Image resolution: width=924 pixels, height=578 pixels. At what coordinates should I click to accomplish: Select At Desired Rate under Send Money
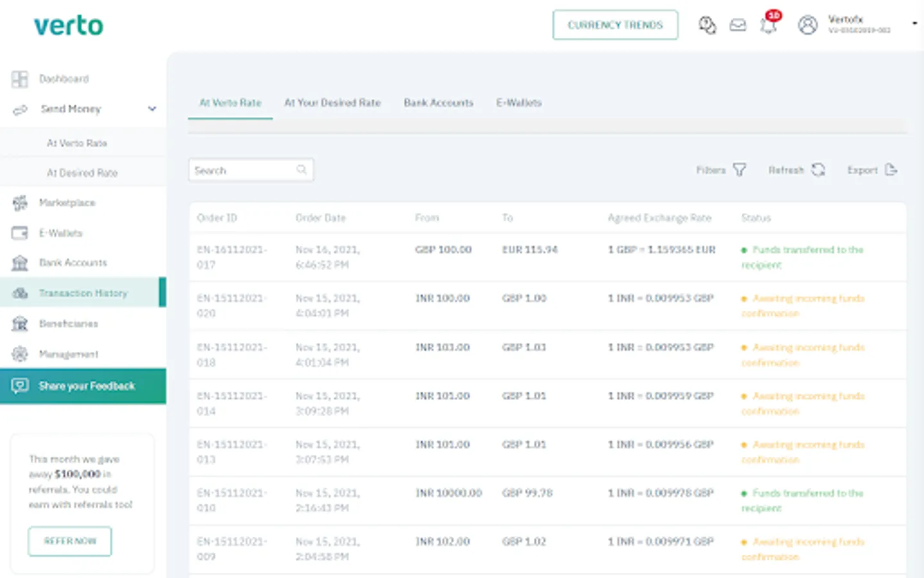(82, 173)
